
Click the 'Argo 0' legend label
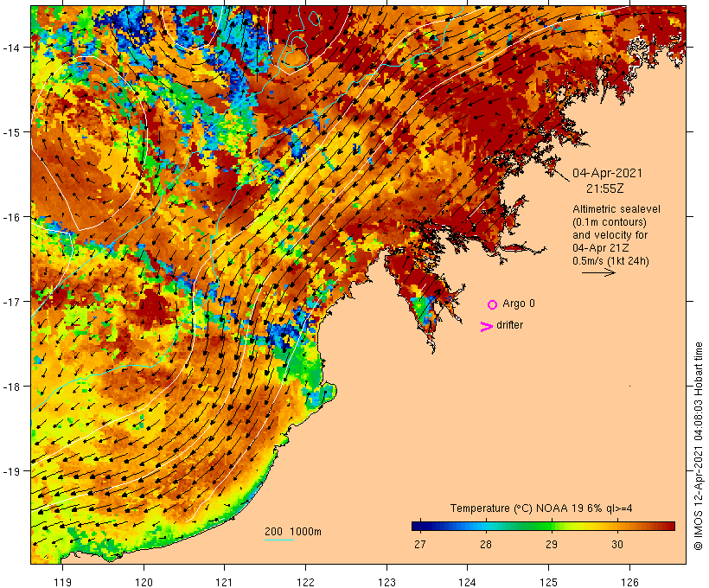coord(519,304)
